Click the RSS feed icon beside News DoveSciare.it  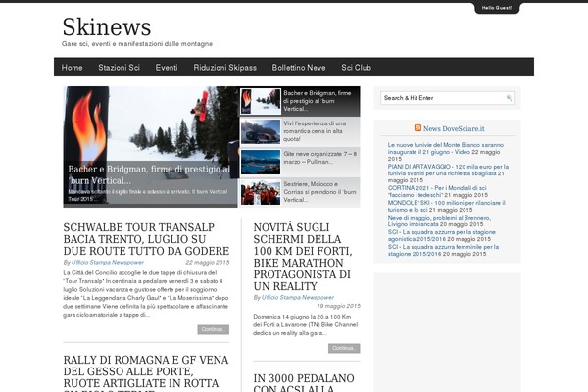point(417,128)
